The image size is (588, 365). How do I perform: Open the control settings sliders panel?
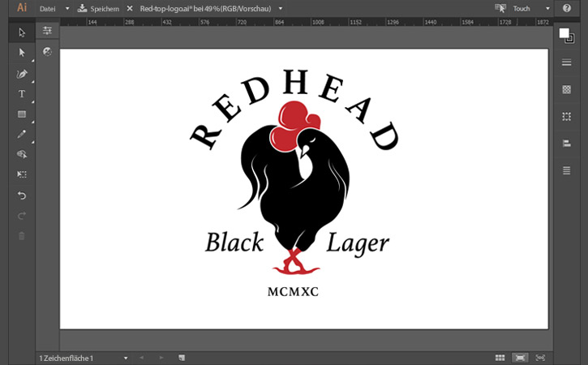(47, 31)
